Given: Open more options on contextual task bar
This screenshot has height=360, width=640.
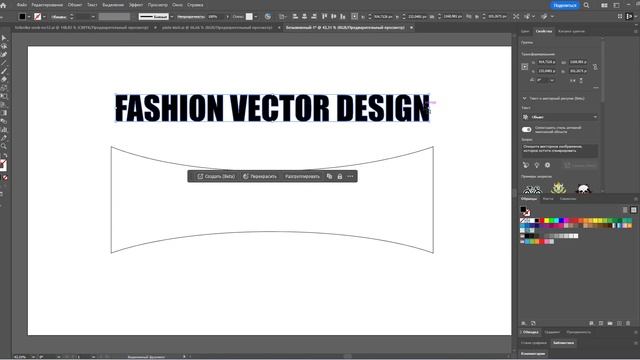Looking at the screenshot, I should click(350, 176).
